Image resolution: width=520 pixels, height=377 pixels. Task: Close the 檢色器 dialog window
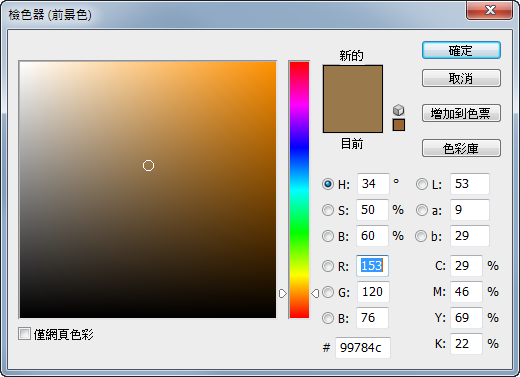point(490,10)
